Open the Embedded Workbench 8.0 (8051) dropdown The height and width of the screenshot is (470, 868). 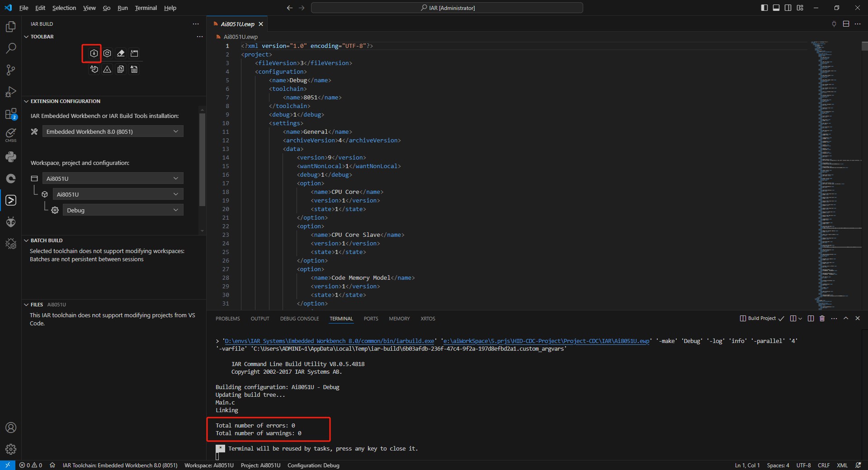tap(113, 132)
